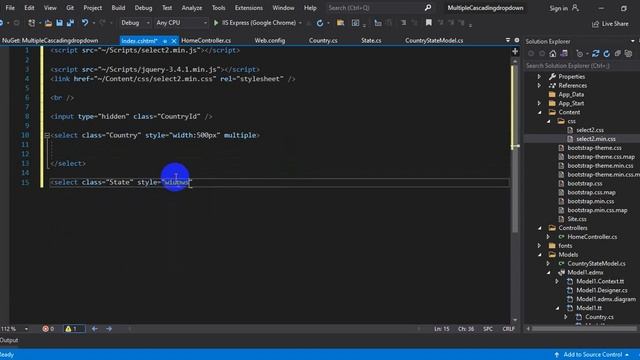The width and height of the screenshot is (640, 360).
Task: Click the Pending Changes Filter icon
Action: (580, 53)
